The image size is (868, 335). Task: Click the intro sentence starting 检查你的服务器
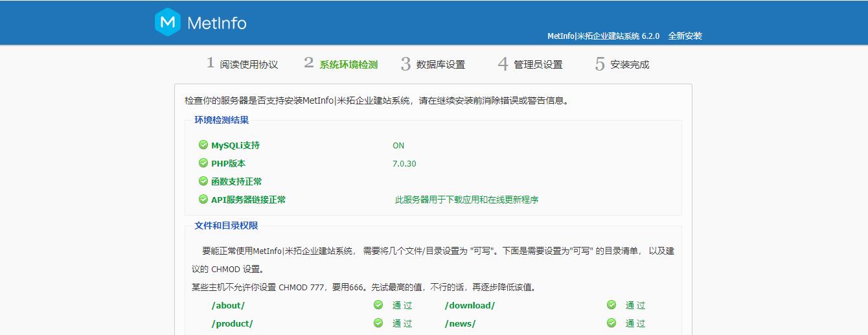[377, 100]
